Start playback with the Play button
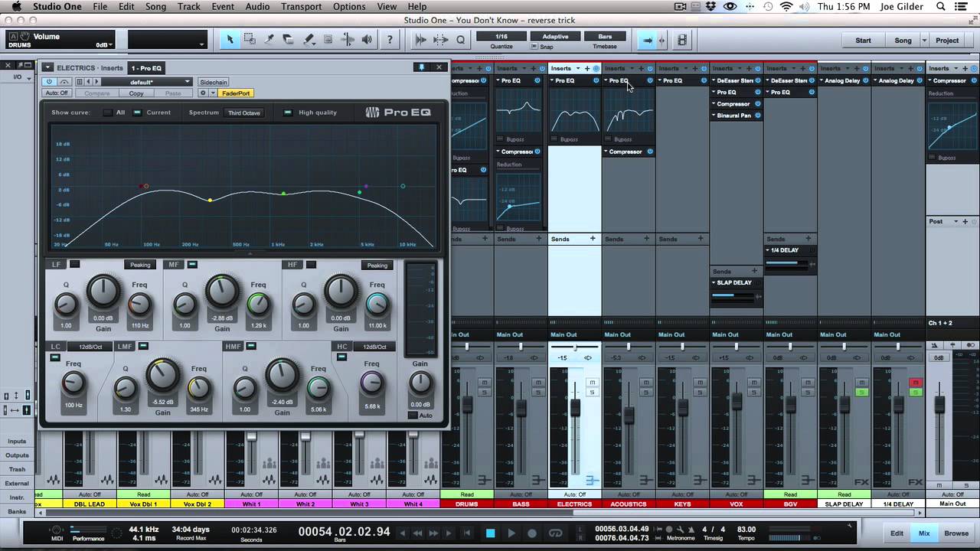The width and height of the screenshot is (980, 551). 511,533
